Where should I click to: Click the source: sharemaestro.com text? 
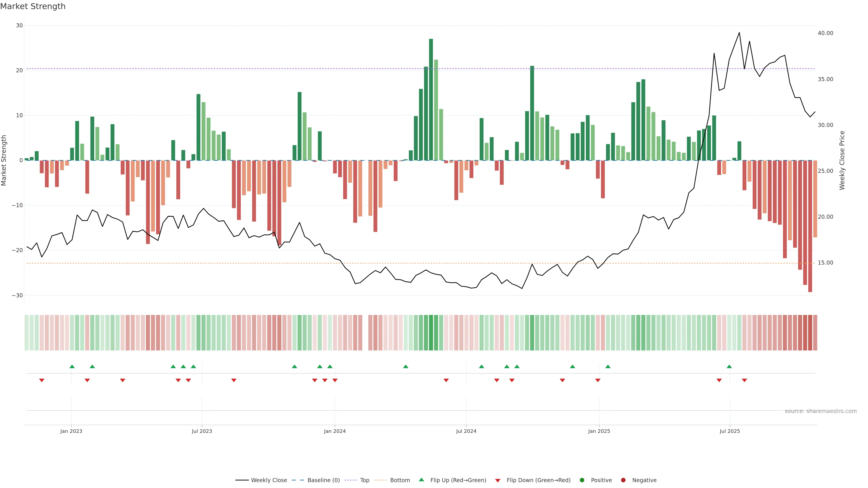[x=821, y=411]
